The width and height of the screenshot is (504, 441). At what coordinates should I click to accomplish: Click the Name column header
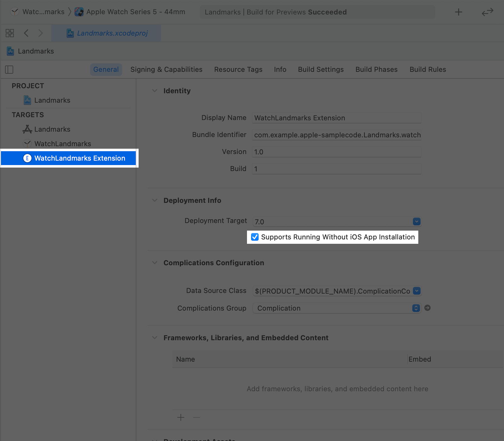[x=186, y=359]
